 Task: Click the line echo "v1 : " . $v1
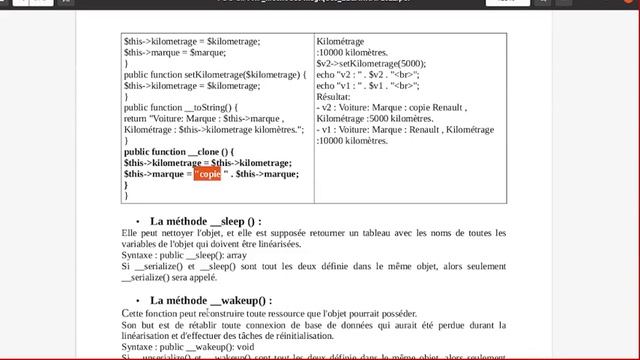[368, 86]
